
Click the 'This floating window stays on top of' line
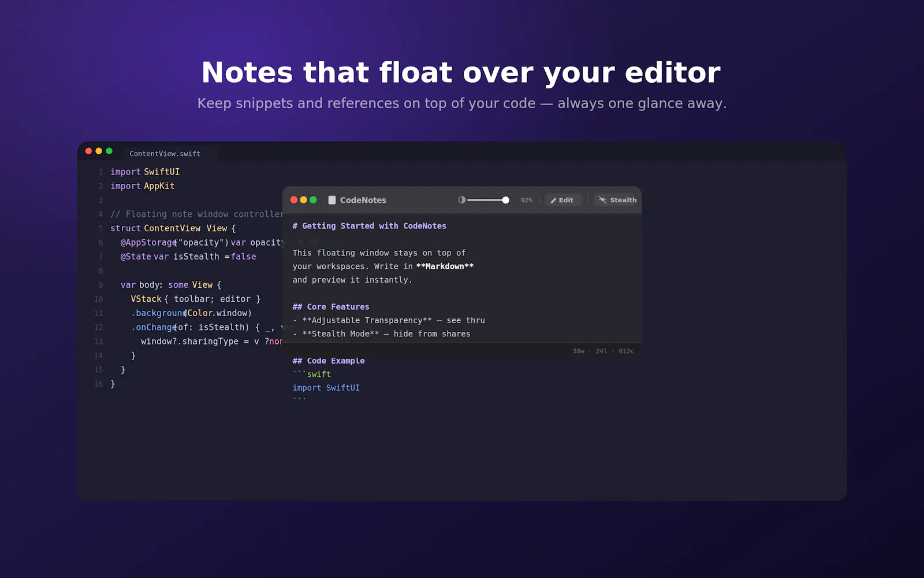tap(379, 253)
